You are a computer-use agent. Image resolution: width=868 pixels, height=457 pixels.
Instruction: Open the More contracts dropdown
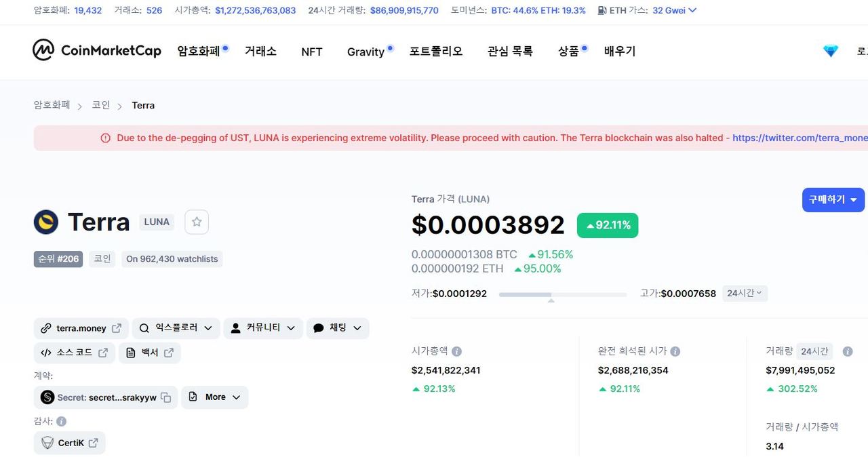[215, 397]
